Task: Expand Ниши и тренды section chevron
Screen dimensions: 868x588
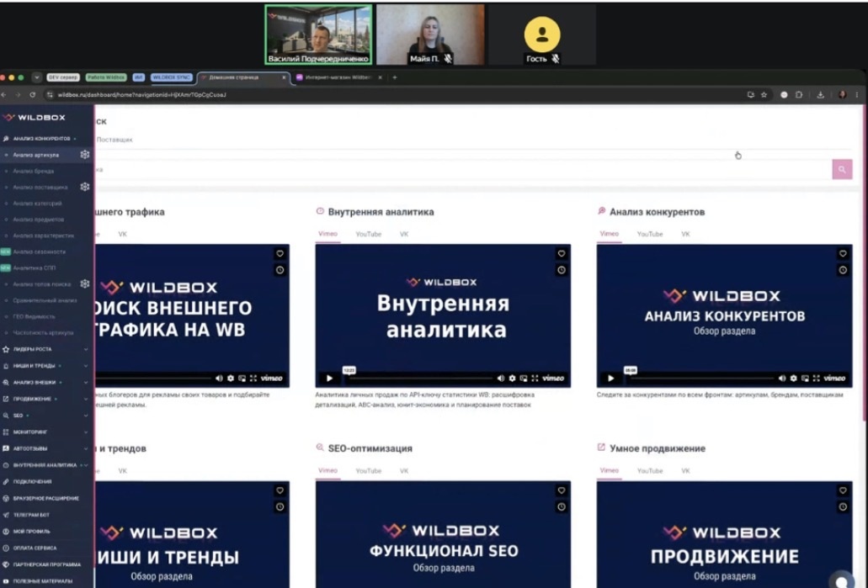Action: (x=86, y=366)
